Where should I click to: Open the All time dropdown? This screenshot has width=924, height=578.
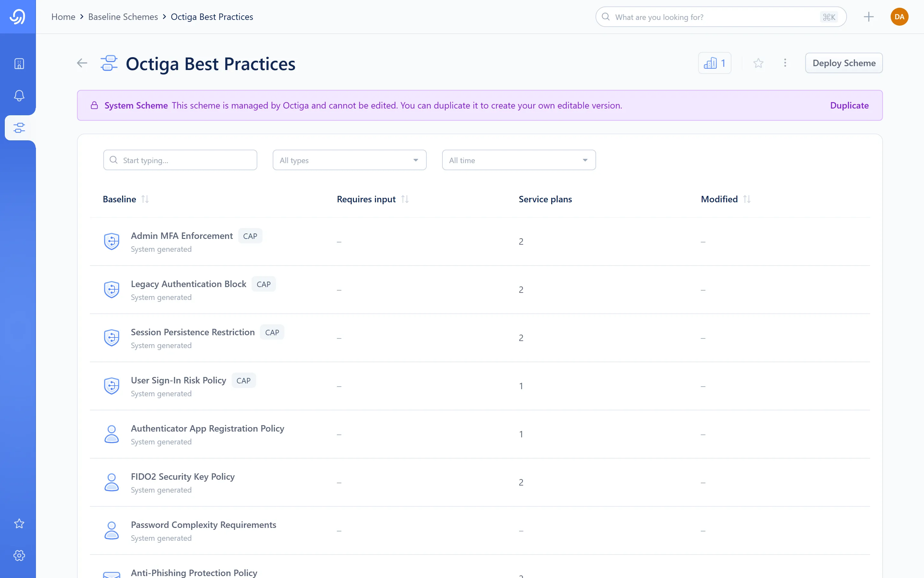point(519,160)
